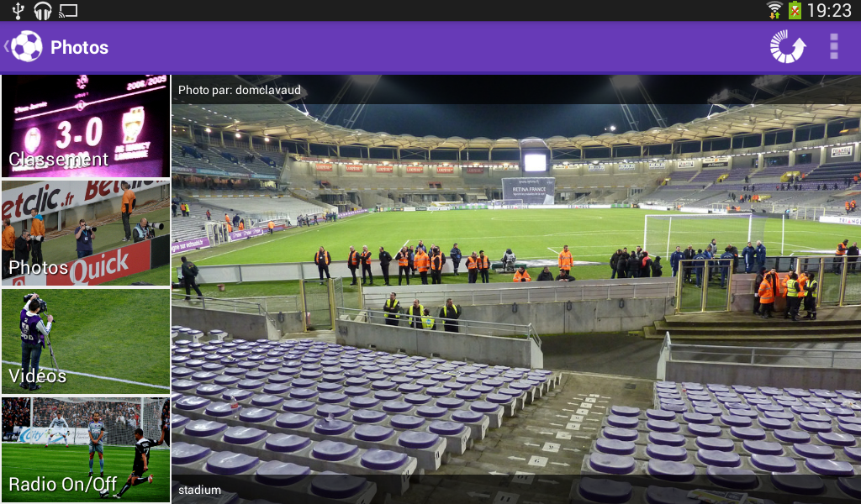861x504 pixels.
Task: Tap the 19:23 clock
Action: click(x=829, y=10)
